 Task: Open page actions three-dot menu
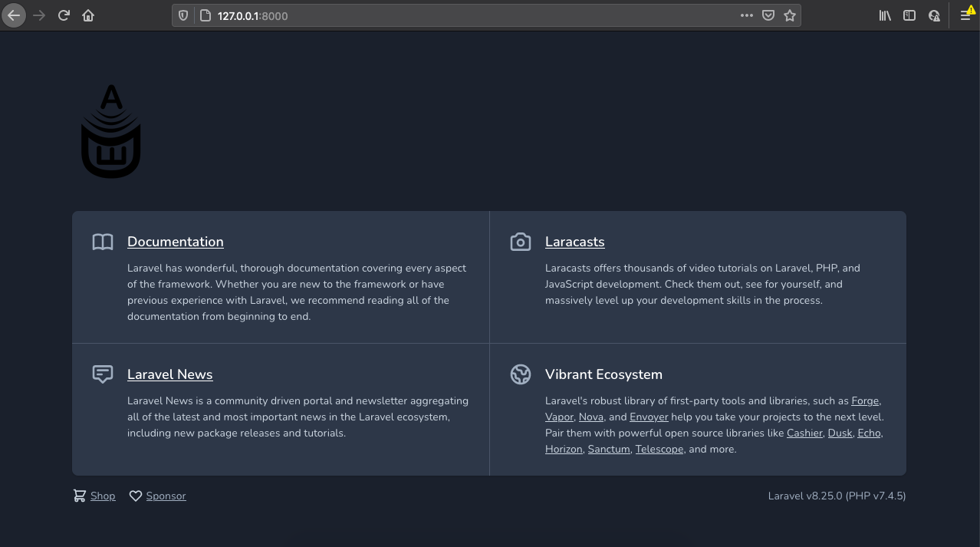coord(747,15)
